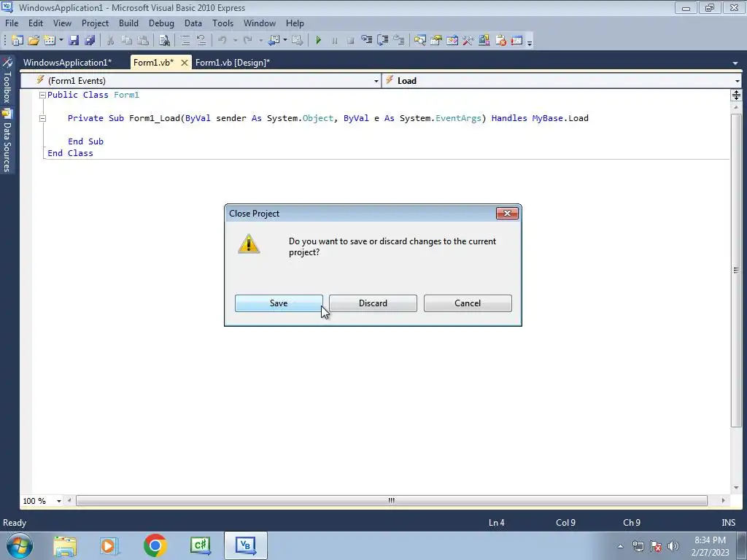The width and height of the screenshot is (747, 560).
Task: Click Discard in the Close Project dialog
Action: (x=373, y=303)
